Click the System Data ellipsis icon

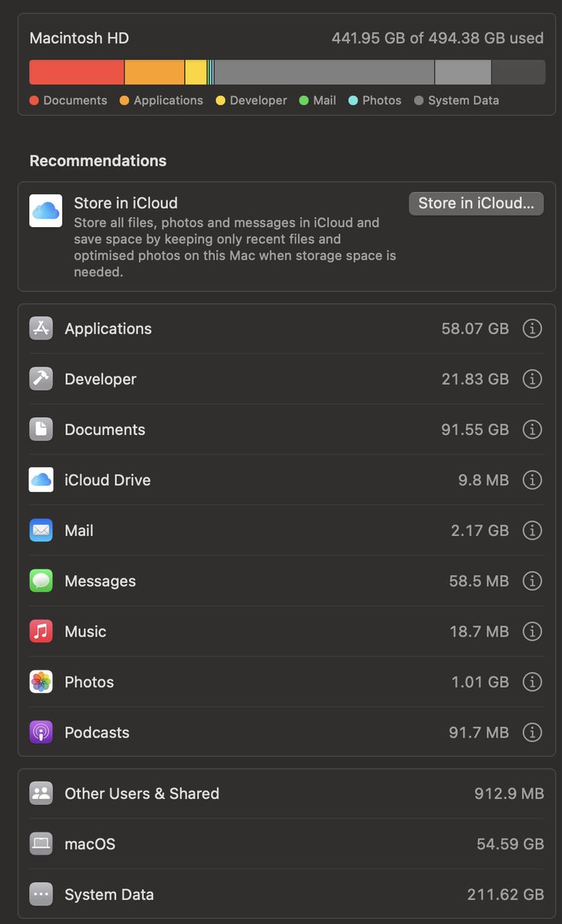point(41,895)
